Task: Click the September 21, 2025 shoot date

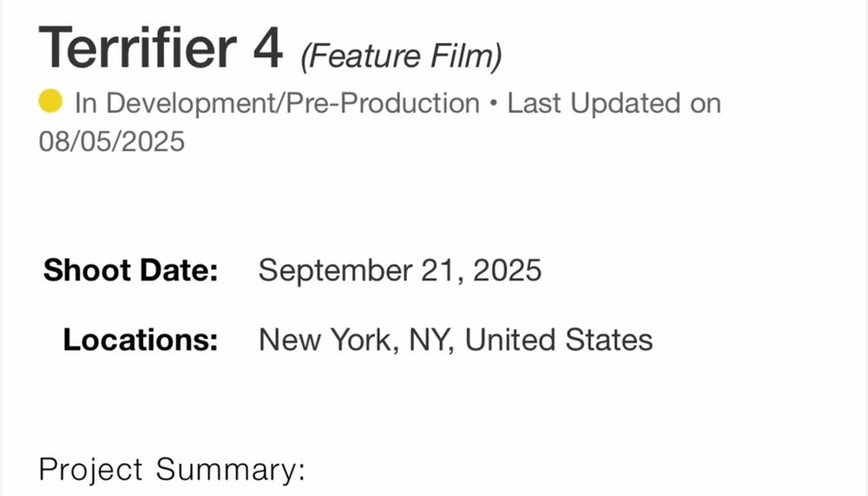Action: 399,270
